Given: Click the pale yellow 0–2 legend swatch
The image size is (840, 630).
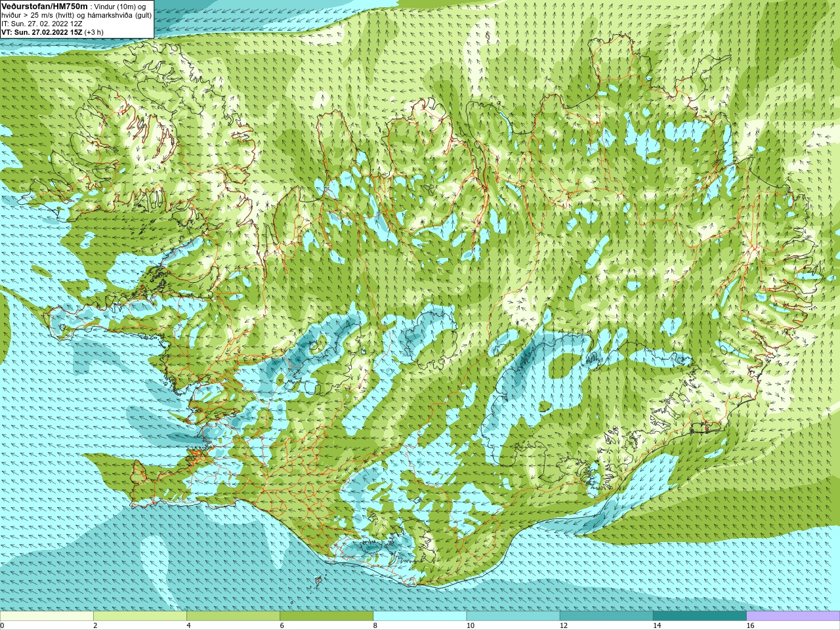Looking at the screenshot, I should 47,616.
